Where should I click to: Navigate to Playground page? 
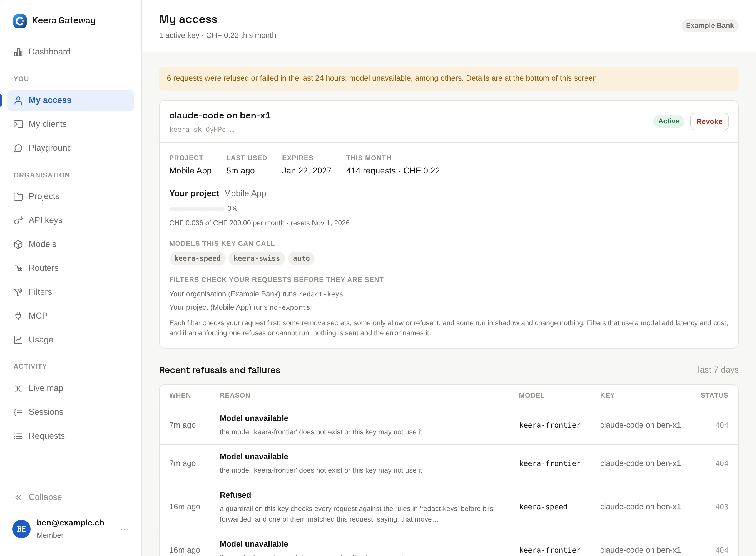[x=71, y=148]
